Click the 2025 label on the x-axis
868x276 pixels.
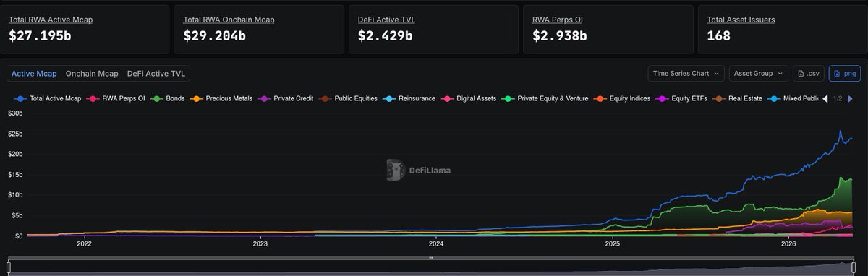[x=613, y=244]
